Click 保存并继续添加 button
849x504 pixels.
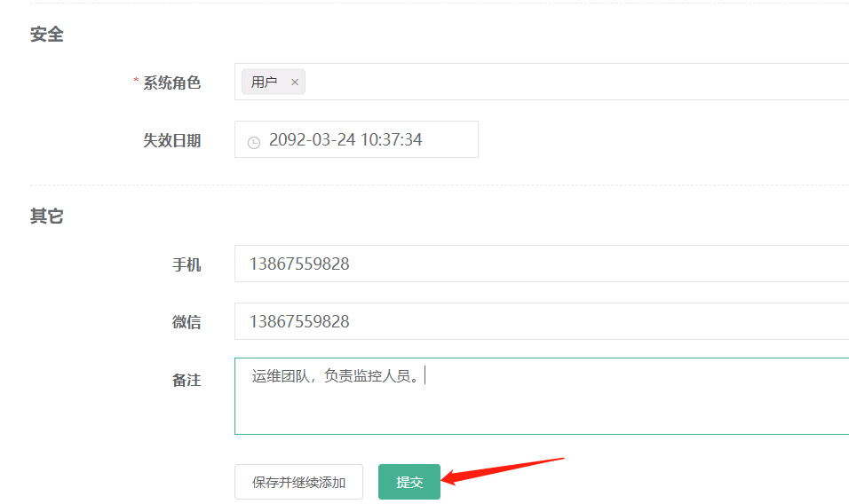coord(299,482)
